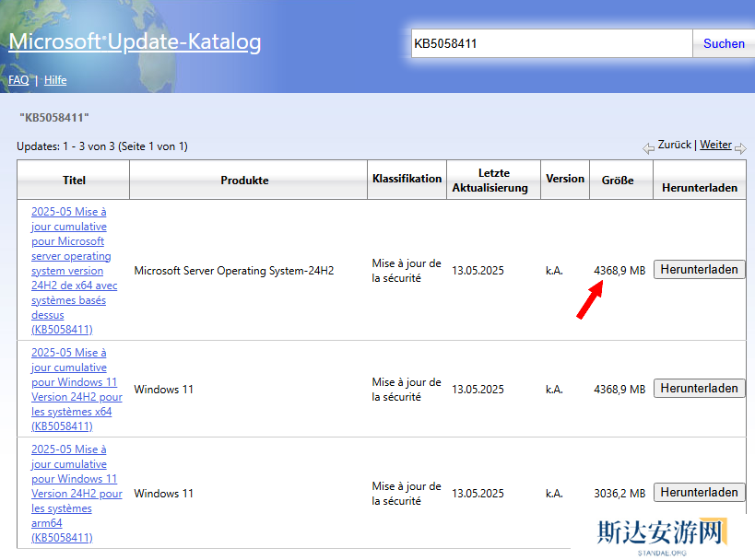Download the arm64 3036,2 MB update

tap(699, 493)
